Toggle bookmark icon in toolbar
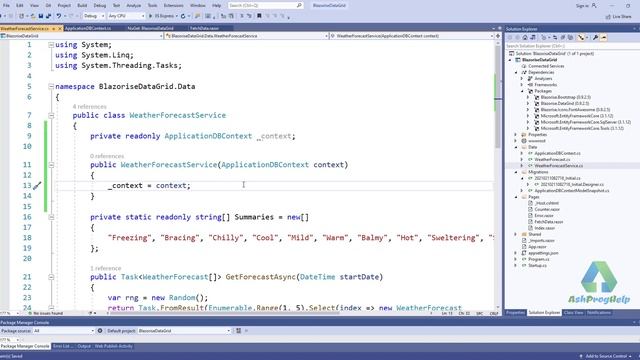The width and height of the screenshot is (640, 360). (x=259, y=16)
